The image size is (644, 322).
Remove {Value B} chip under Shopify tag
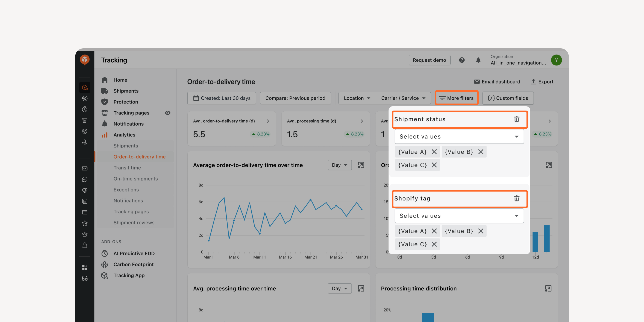click(481, 231)
